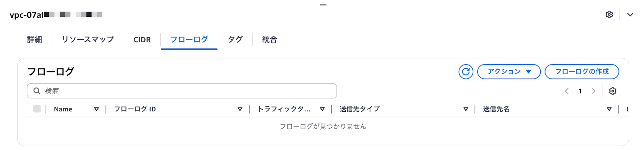Collapse the VPC details panel chevron
Viewport: 644px width, 150px height.
[x=630, y=15]
